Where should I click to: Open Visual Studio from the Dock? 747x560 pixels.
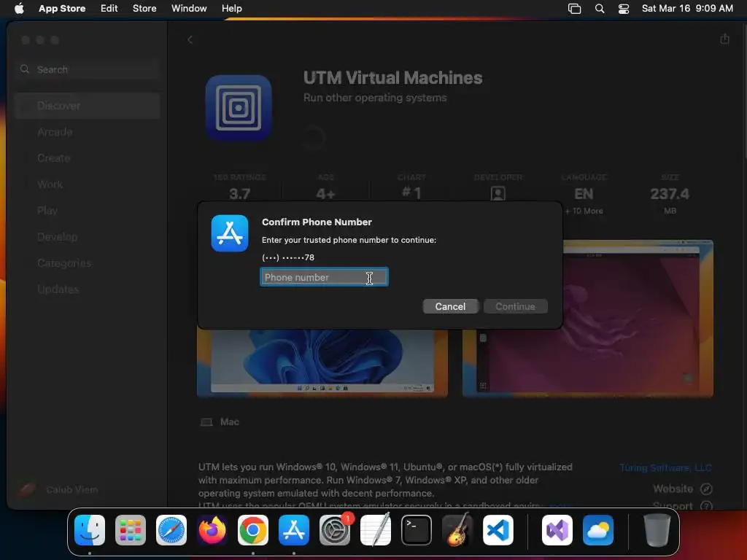(x=557, y=530)
